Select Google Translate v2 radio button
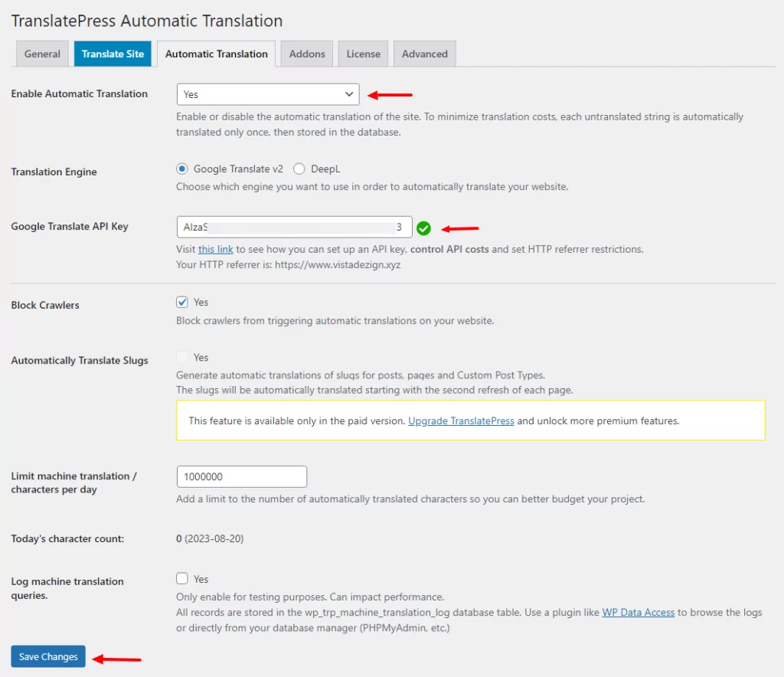The height and width of the screenshot is (677, 784). pyautogui.click(x=182, y=169)
